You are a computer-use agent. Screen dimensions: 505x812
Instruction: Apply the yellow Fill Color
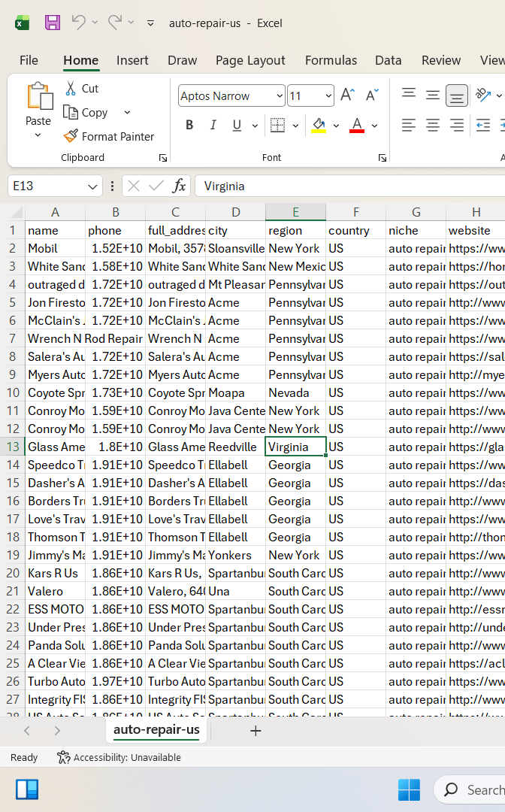319,125
